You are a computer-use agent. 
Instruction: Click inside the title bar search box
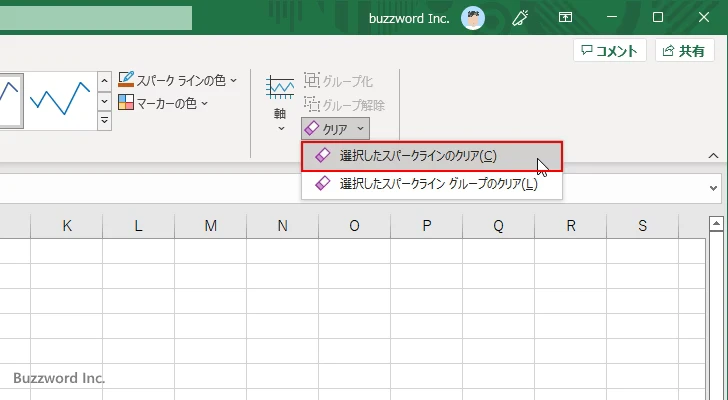[x=96, y=18]
